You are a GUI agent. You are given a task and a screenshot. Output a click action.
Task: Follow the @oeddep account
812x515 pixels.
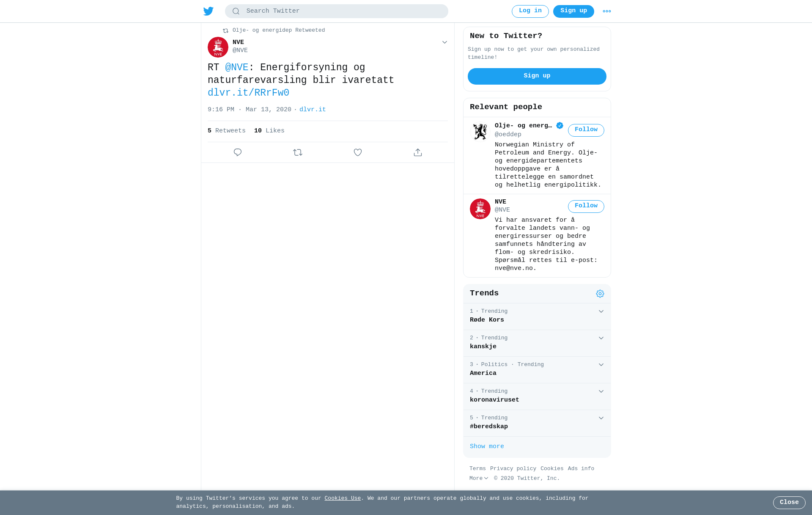586,130
